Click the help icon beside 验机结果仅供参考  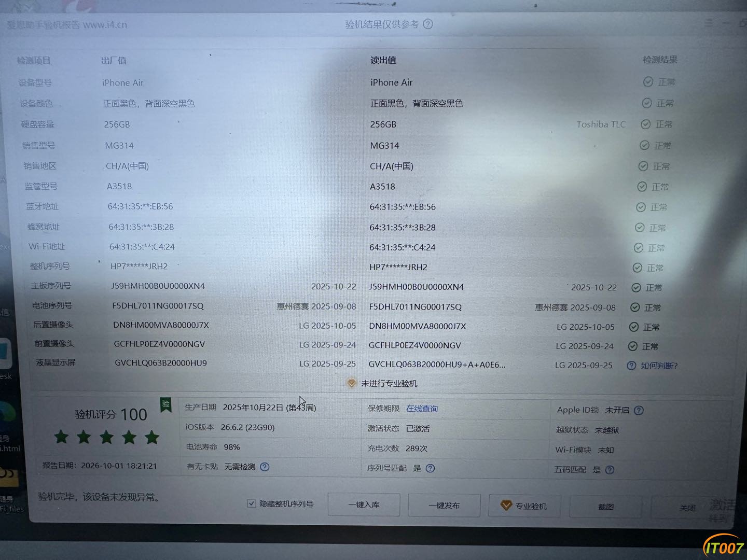pos(428,24)
